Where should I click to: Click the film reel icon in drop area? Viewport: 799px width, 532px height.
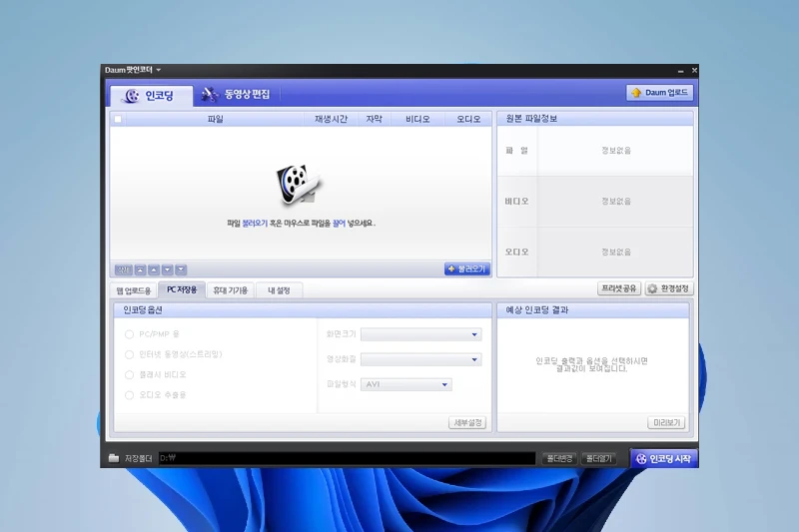tap(300, 185)
